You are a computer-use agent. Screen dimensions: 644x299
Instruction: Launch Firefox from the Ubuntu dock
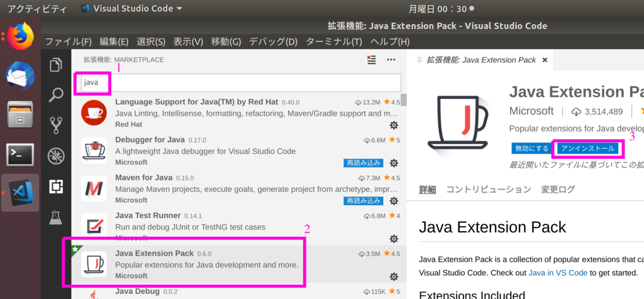[x=20, y=36]
